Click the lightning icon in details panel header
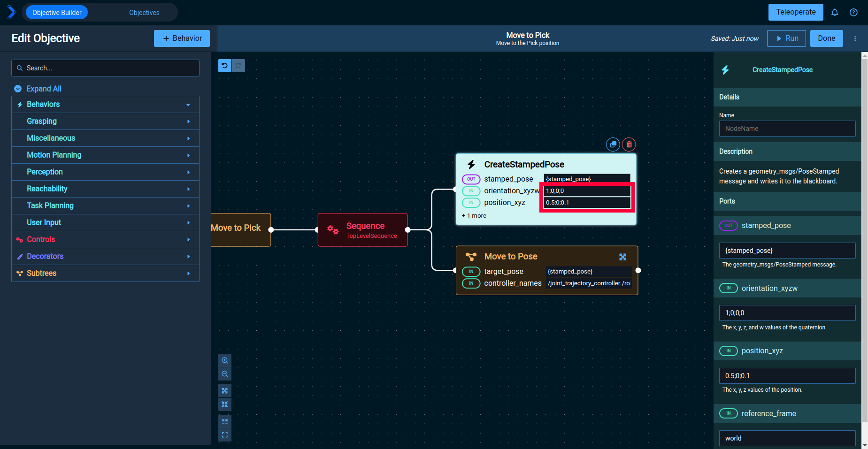The image size is (868, 449). (x=725, y=70)
